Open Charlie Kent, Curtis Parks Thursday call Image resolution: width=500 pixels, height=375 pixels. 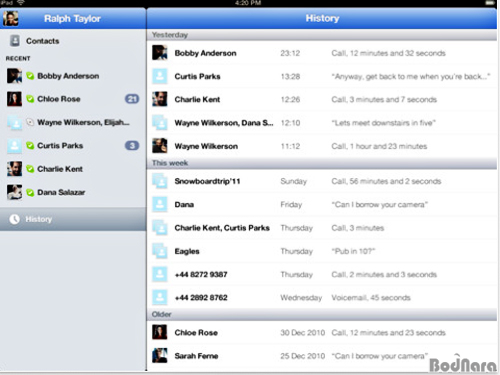click(x=322, y=228)
